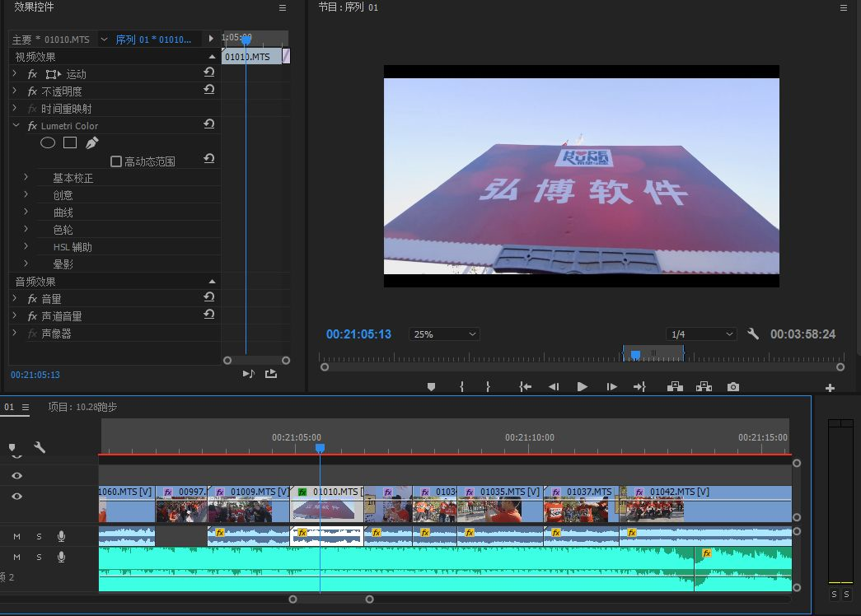Go to in point
The image size is (861, 616).
click(x=526, y=387)
